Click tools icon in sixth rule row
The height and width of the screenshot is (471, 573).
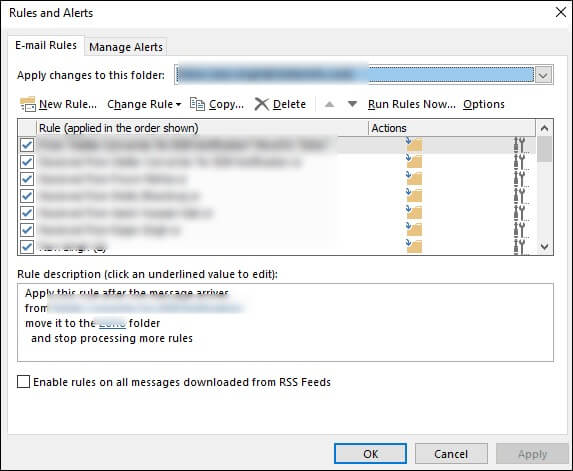tap(520, 230)
